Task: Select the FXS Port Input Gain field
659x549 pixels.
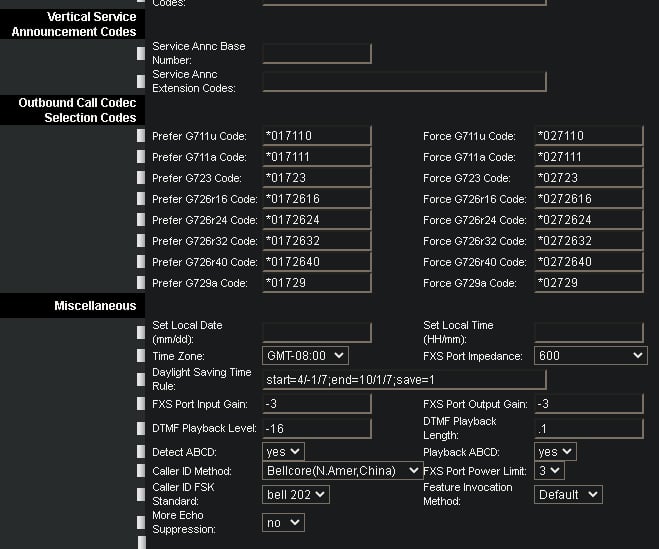Action: click(x=317, y=404)
